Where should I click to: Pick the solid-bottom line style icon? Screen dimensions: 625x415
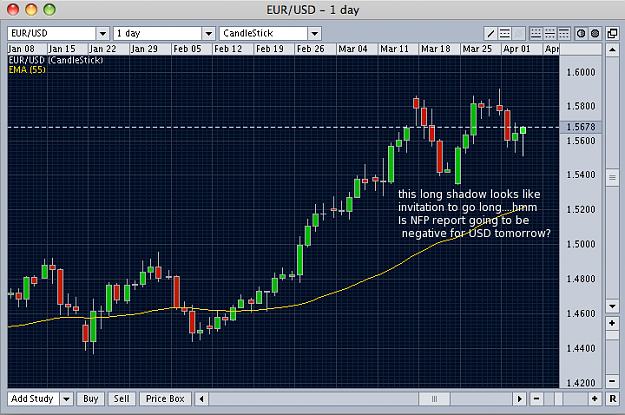tap(536, 33)
